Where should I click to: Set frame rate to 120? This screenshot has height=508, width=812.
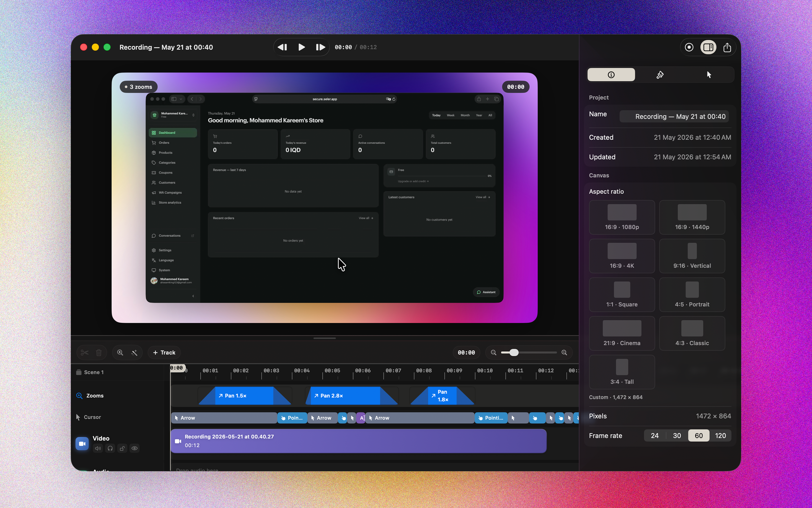point(720,435)
